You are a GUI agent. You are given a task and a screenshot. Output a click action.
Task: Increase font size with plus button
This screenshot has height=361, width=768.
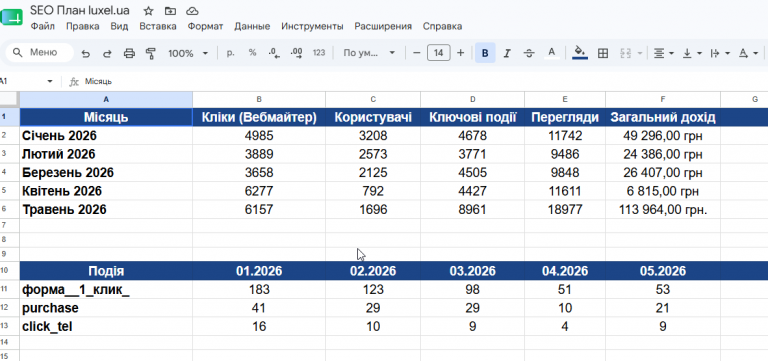tap(460, 53)
